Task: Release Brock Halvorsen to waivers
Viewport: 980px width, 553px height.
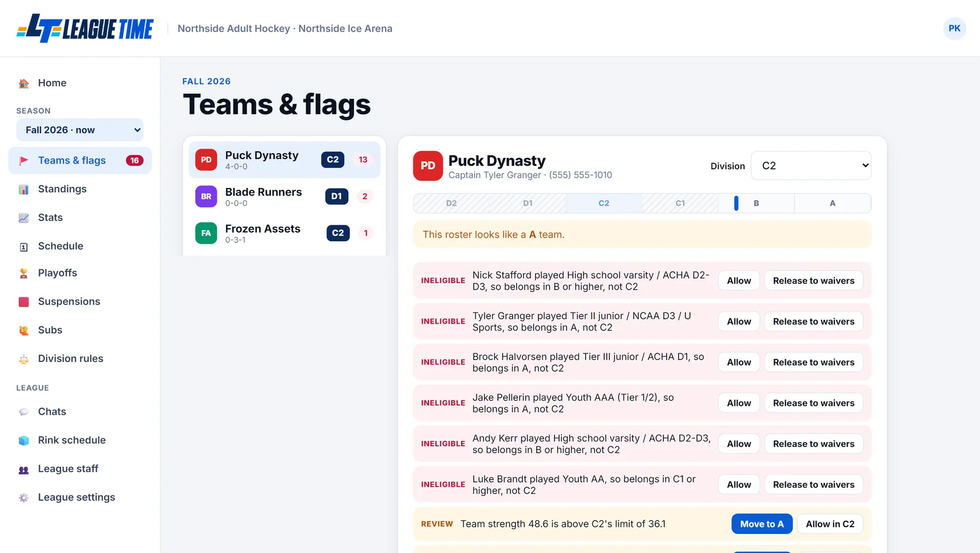Action: click(813, 363)
